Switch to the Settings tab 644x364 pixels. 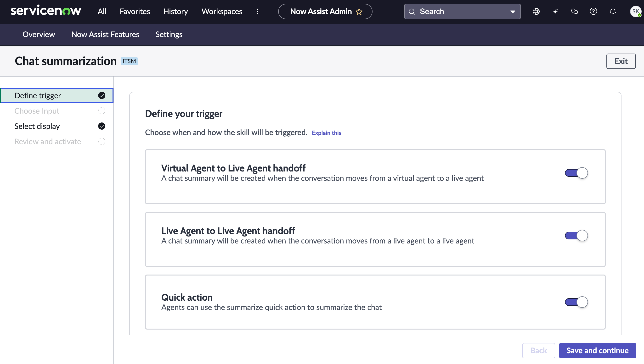(169, 34)
